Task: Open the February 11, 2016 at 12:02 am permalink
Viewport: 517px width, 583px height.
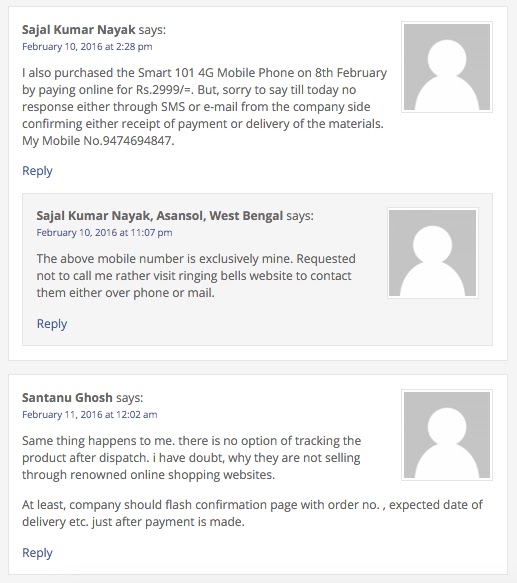Action: 90,414
